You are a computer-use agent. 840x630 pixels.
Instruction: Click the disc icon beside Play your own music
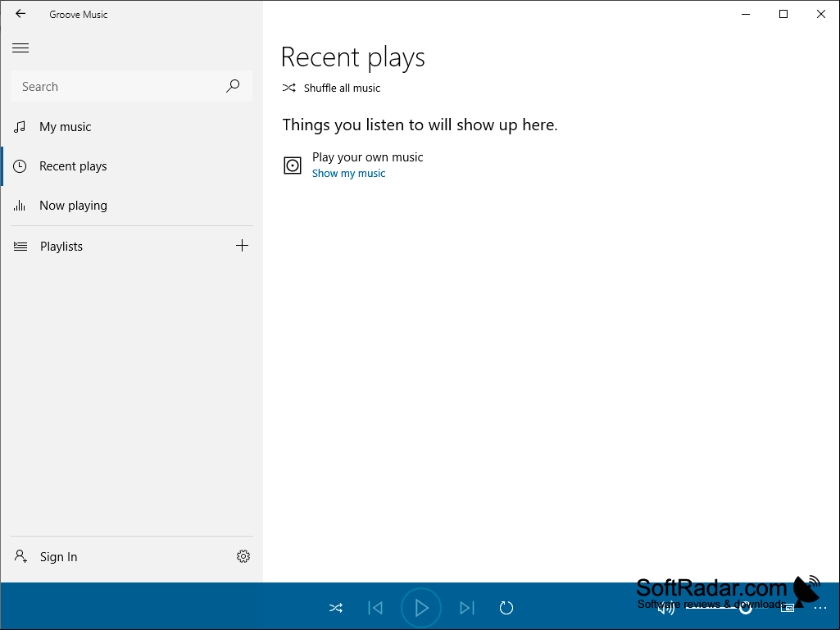coord(293,165)
